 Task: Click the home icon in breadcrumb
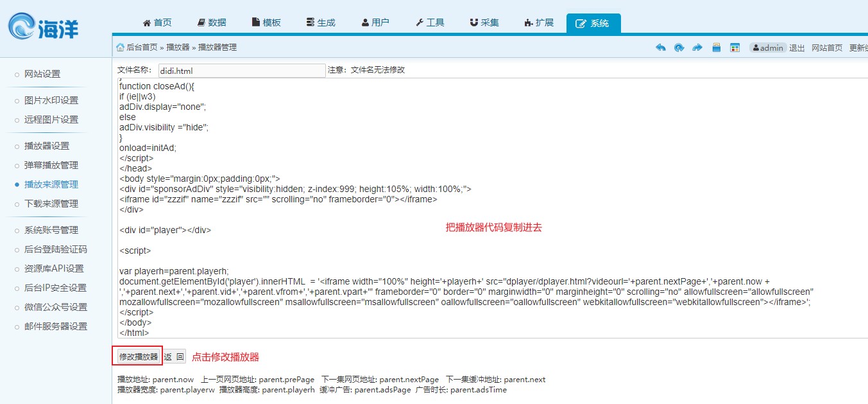point(120,48)
